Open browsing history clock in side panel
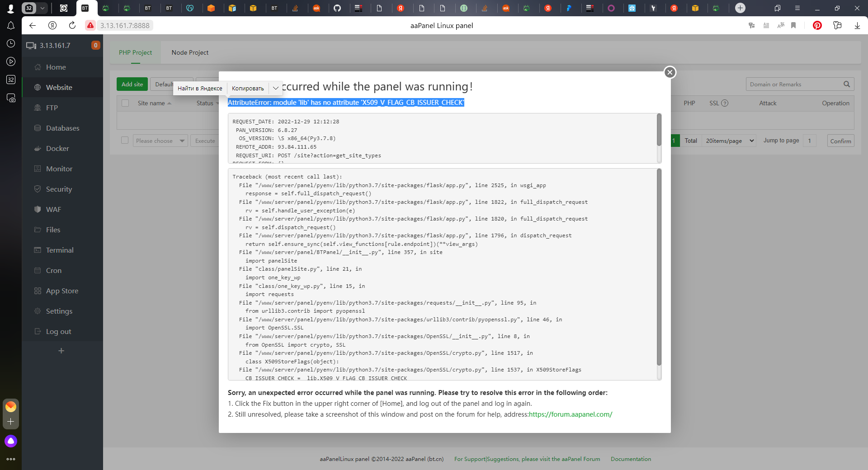 point(11,43)
